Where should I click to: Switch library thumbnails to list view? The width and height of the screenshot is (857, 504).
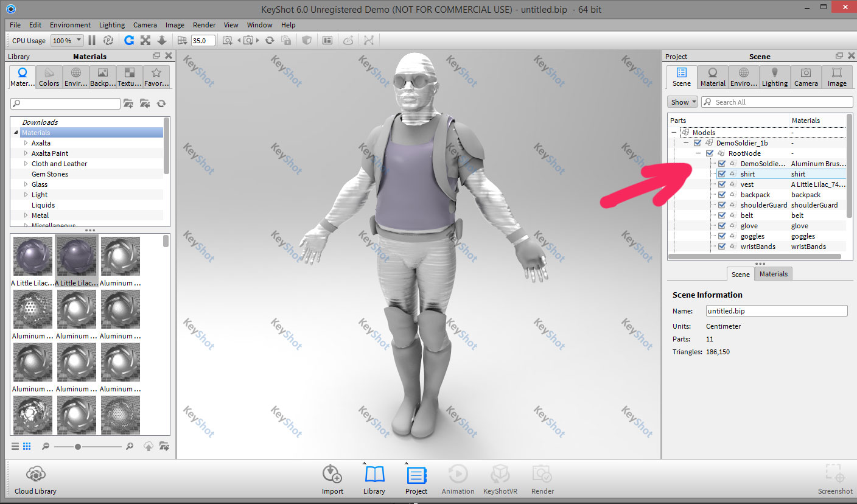tap(16, 446)
